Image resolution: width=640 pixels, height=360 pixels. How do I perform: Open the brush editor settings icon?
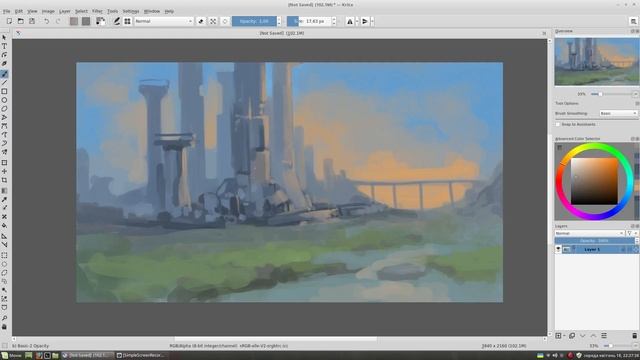click(117, 21)
